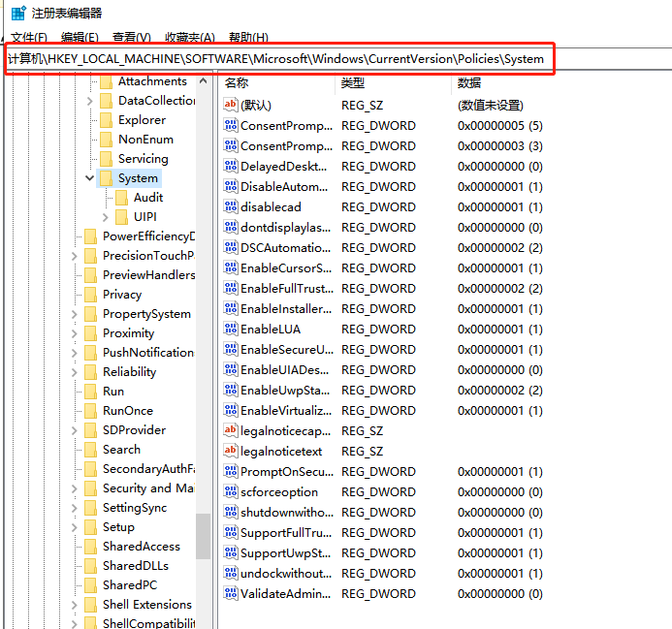Click the tree pane scroll up arrow
Image resolution: width=672 pixels, height=629 pixels.
tap(203, 81)
